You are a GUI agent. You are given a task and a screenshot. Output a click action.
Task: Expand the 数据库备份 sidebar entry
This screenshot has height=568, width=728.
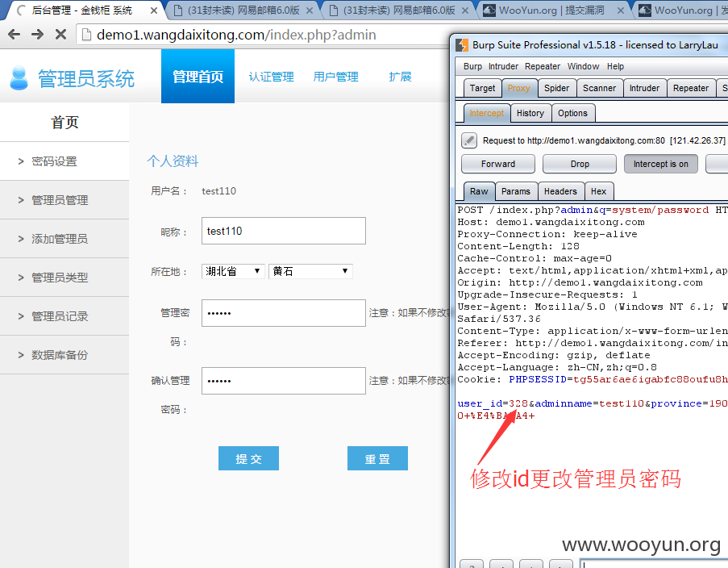click(64, 355)
